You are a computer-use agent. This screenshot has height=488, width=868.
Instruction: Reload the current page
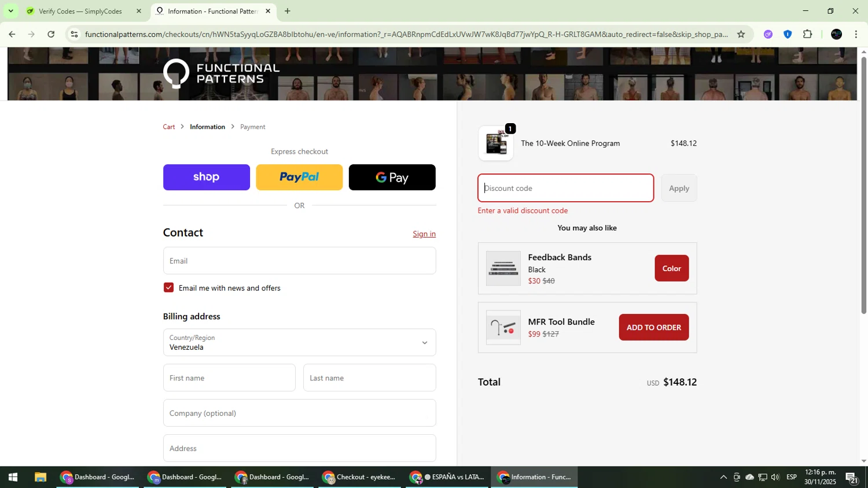[x=51, y=34]
